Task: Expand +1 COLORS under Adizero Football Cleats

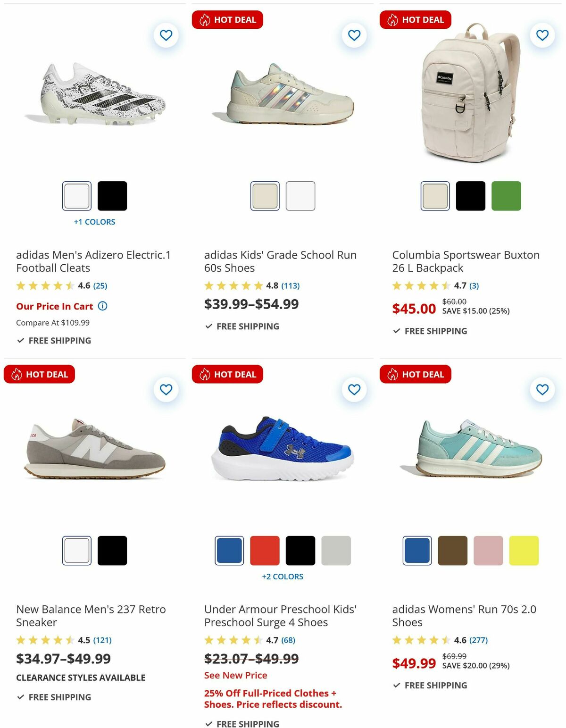Action: point(95,221)
